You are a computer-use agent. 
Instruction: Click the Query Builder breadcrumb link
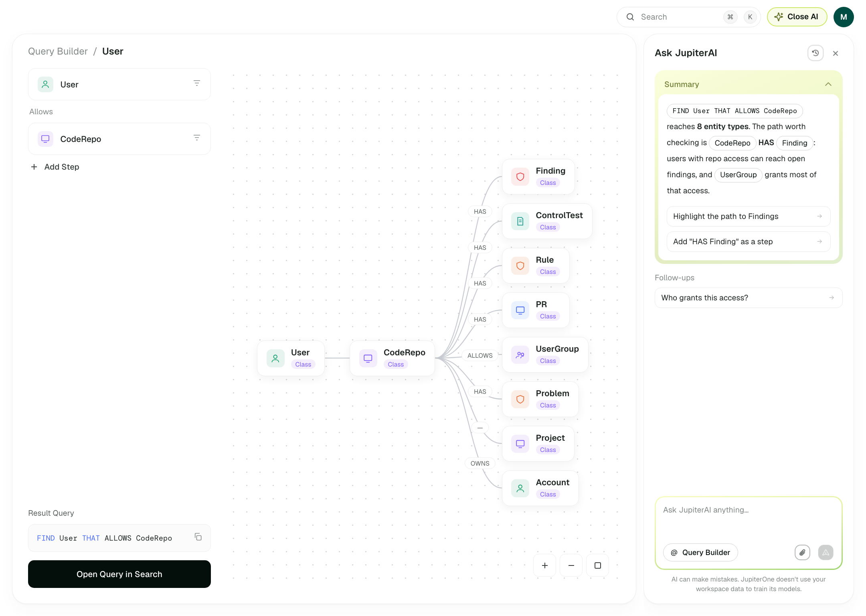pos(58,51)
